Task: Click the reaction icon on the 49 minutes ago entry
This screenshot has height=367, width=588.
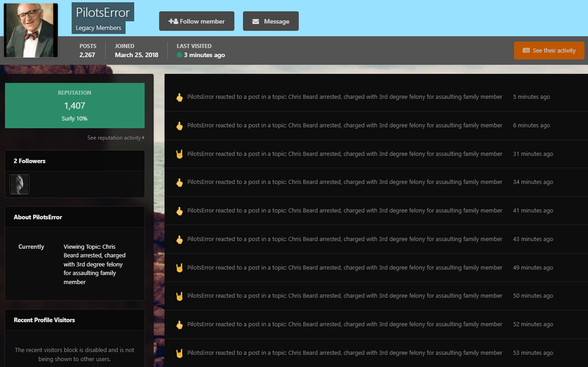Action: [179, 268]
